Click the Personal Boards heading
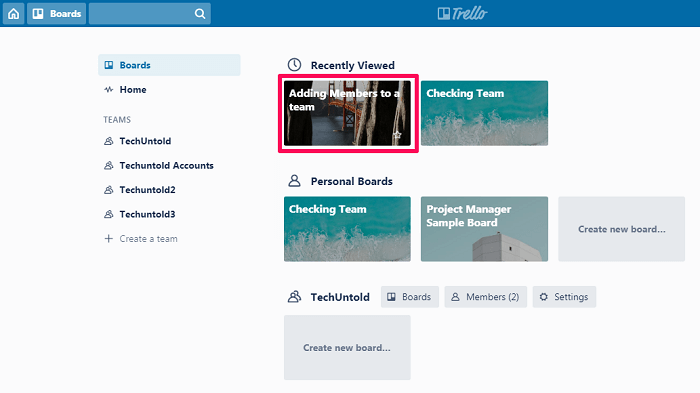The height and width of the screenshot is (393, 700). coord(352,181)
